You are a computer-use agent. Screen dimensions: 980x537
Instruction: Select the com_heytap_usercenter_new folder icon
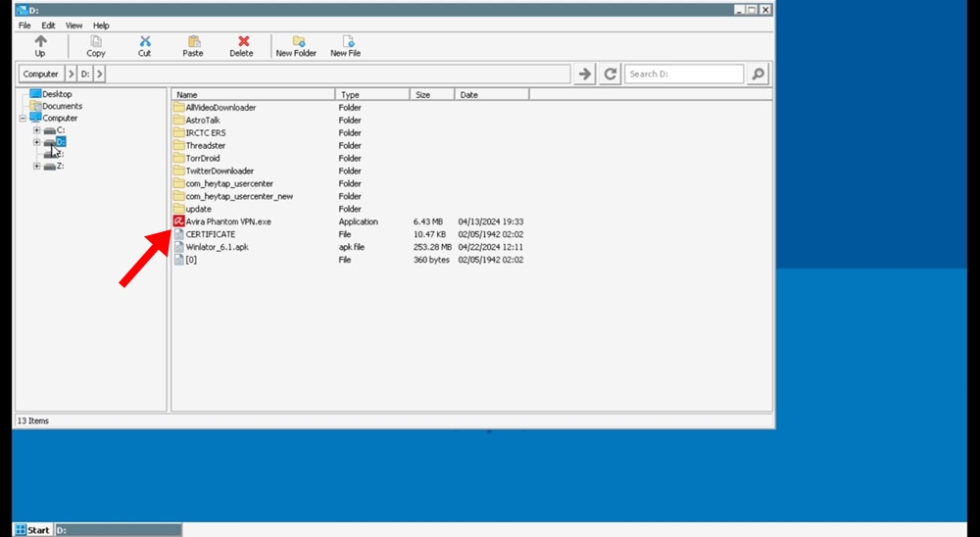[178, 196]
